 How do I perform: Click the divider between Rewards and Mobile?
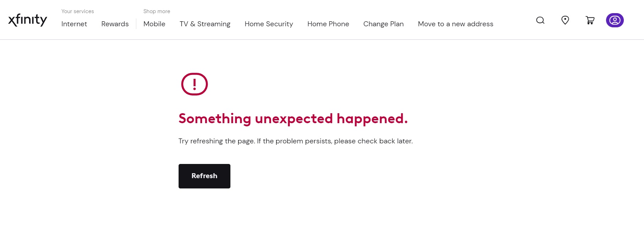136,24
